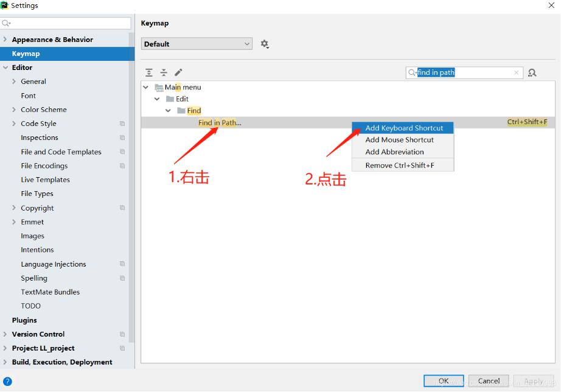
Task: Click the project-level icon beside Inspections
Action: coord(122,138)
